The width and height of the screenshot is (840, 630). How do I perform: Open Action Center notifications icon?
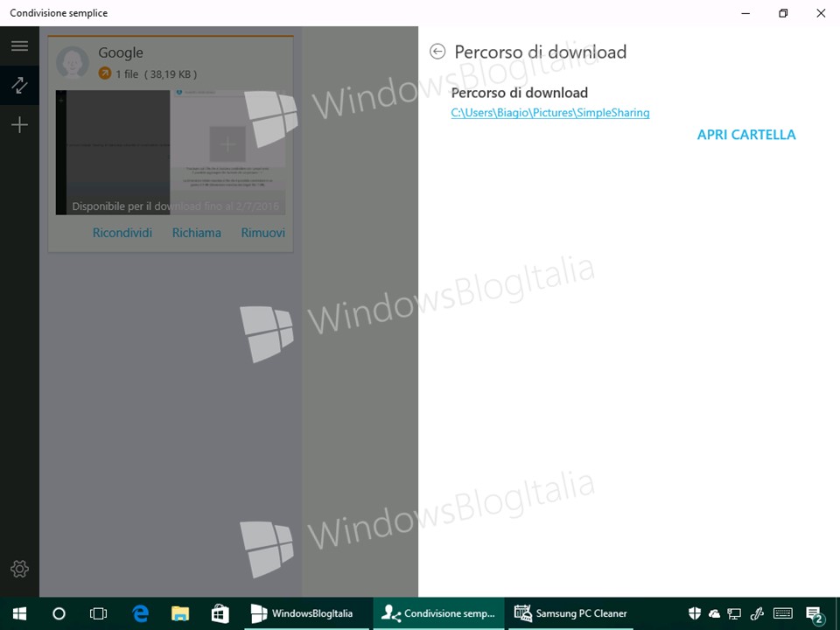point(815,614)
